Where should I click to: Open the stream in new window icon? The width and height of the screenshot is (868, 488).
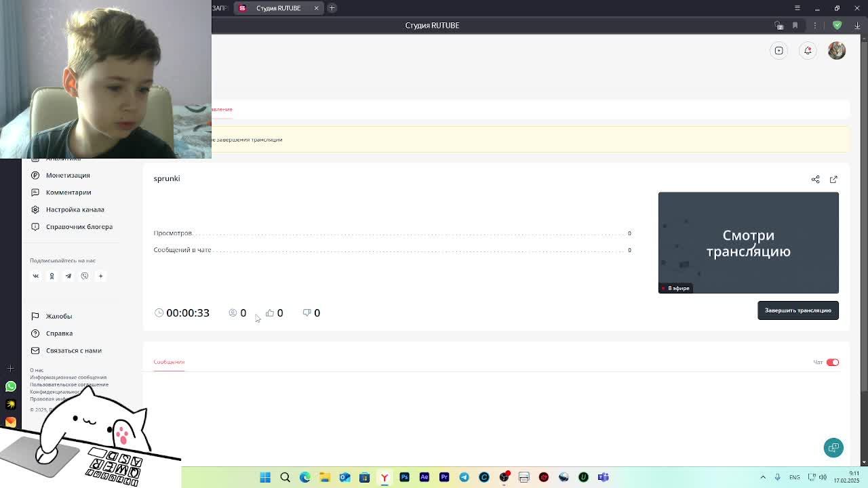click(833, 180)
